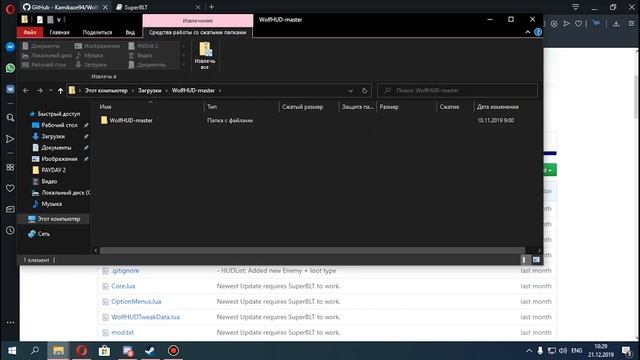Open the Файл ribbon tab
This screenshot has width=640, height=360.
click(30, 32)
